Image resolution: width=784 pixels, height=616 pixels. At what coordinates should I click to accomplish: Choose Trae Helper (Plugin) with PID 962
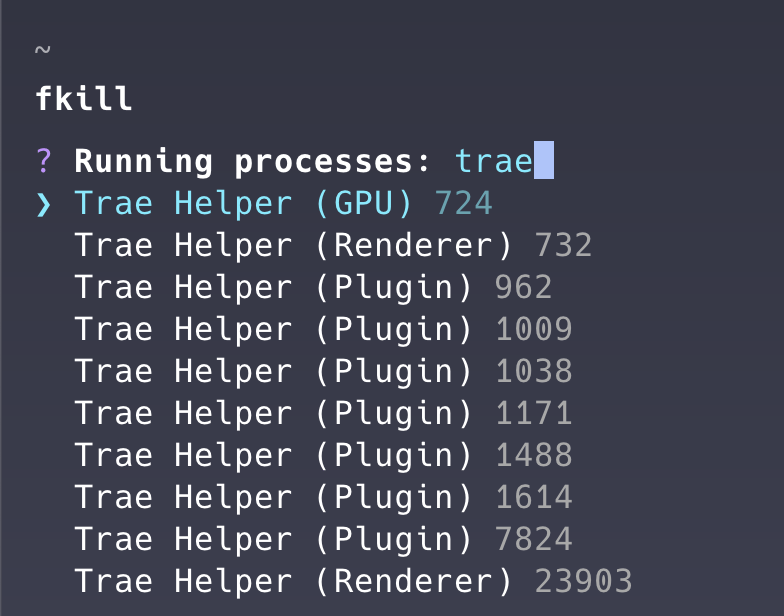point(273,288)
